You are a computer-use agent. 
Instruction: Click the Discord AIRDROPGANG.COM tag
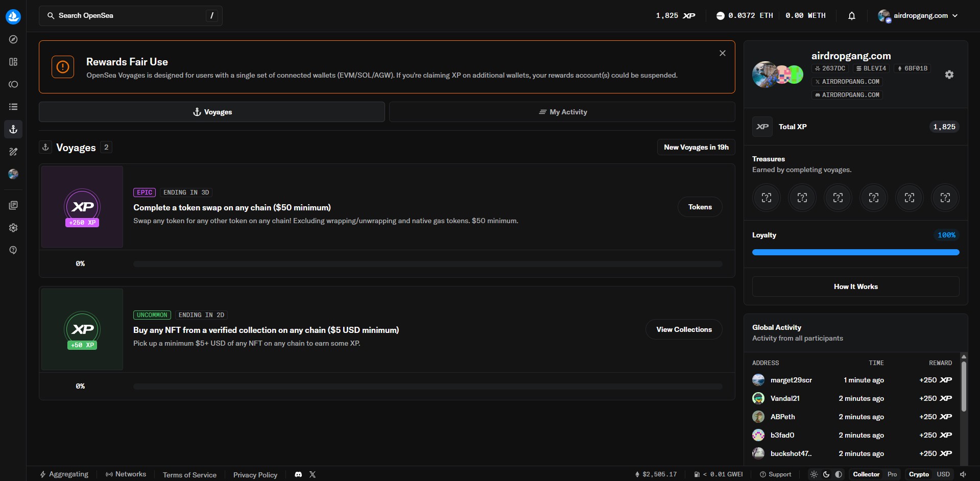pyautogui.click(x=848, y=95)
